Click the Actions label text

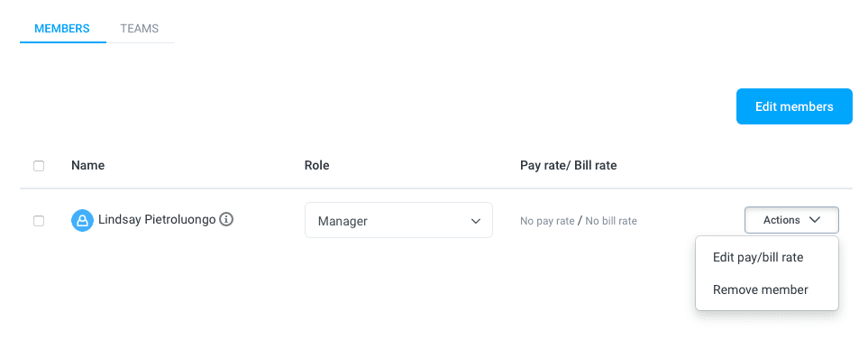(x=781, y=220)
